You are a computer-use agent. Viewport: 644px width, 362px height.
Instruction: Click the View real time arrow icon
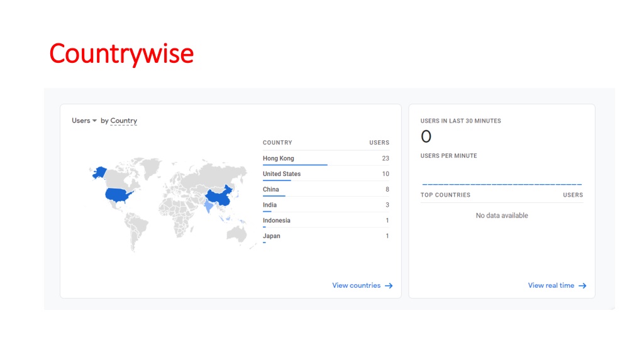click(582, 286)
